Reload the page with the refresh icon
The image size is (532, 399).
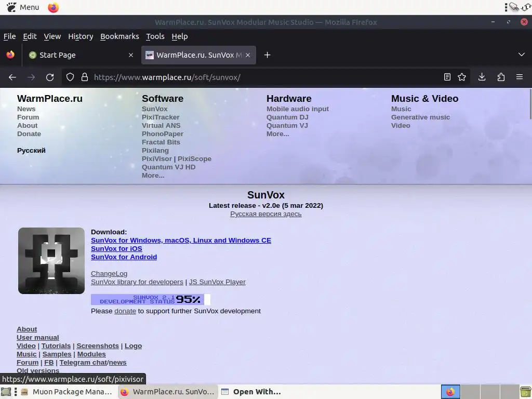50,77
